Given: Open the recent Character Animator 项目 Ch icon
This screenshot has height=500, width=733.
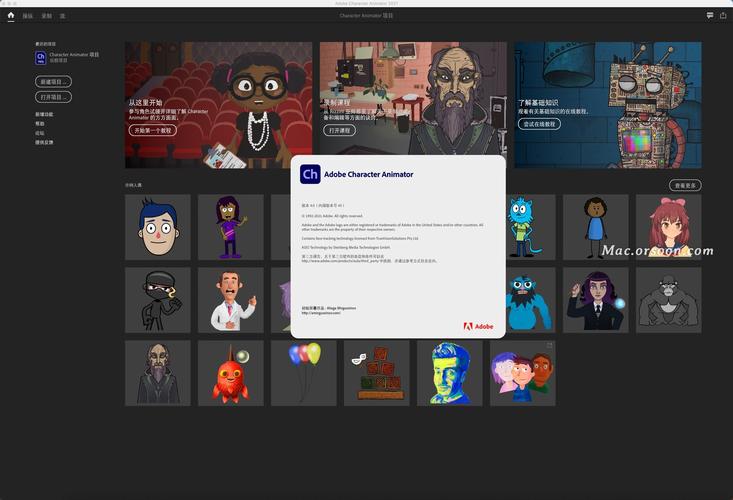Looking at the screenshot, I should [41, 57].
